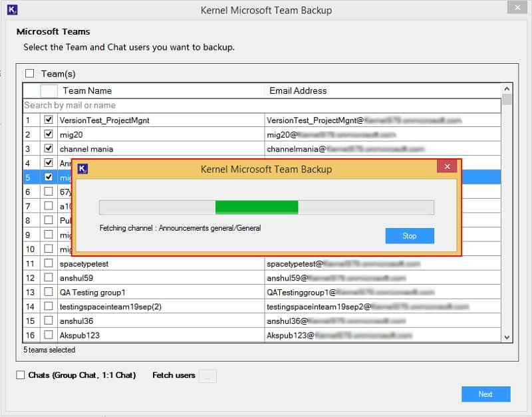Uncheck the VersionTest_ProjectMgnt team checkbox
Screen dimensions: 532x417
point(49,120)
